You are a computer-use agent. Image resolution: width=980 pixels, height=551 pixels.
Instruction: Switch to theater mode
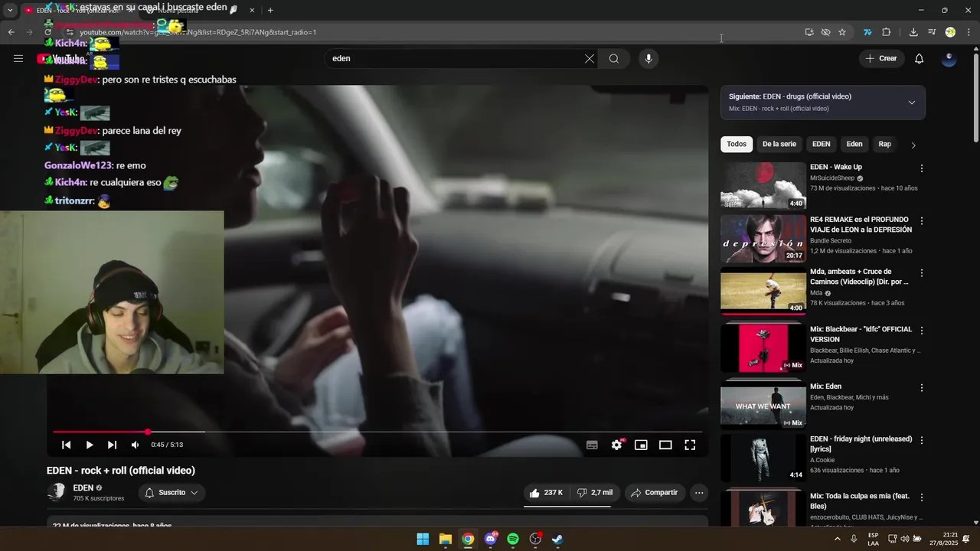(665, 445)
